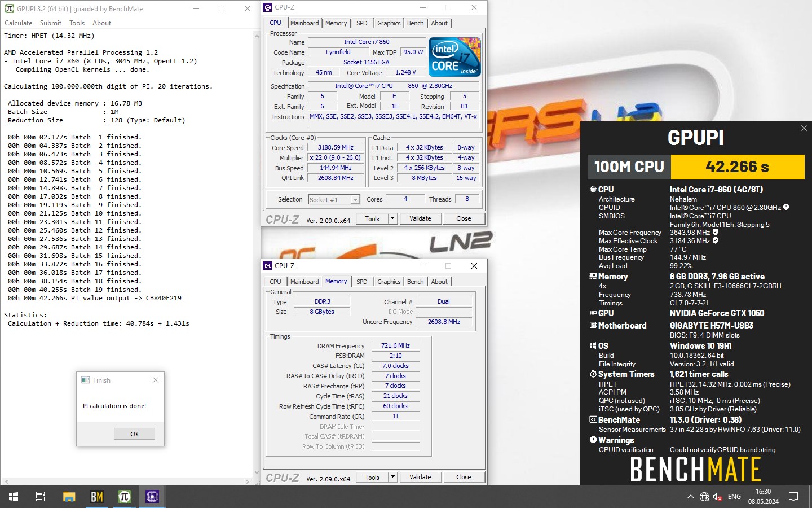This screenshot has width=812, height=508.
Task: Open the Socket #1 selection dropdown
Action: pos(334,199)
